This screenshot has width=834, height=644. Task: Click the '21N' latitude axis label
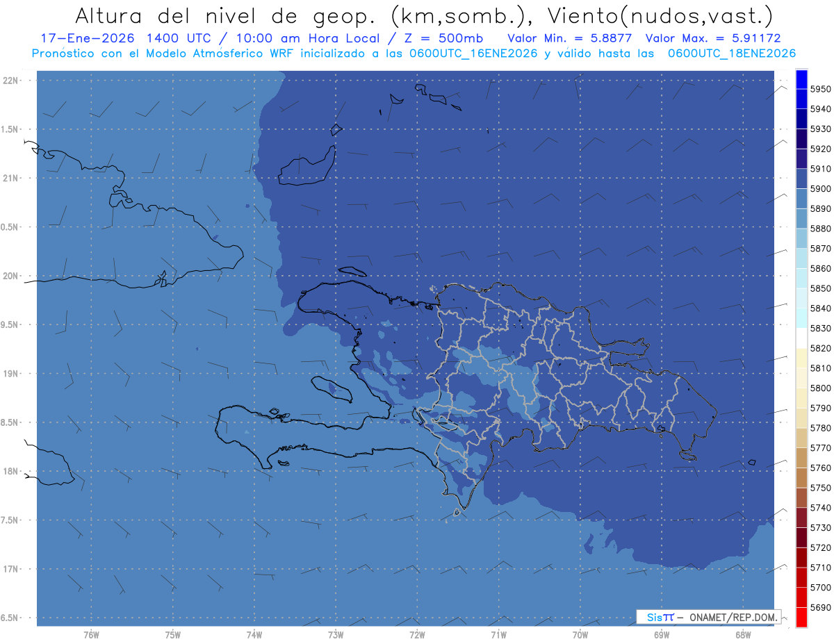click(x=12, y=178)
